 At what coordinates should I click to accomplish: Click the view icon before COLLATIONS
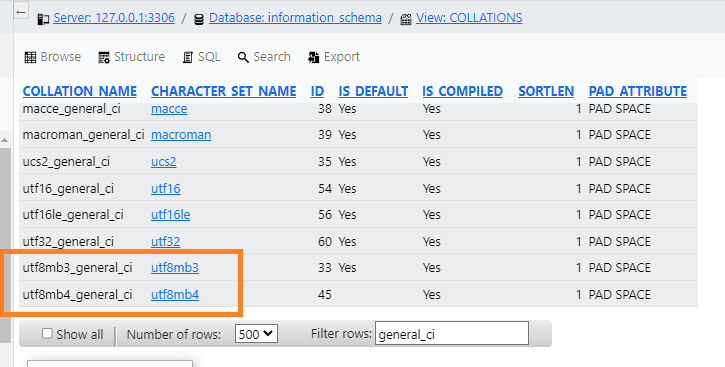click(406, 19)
